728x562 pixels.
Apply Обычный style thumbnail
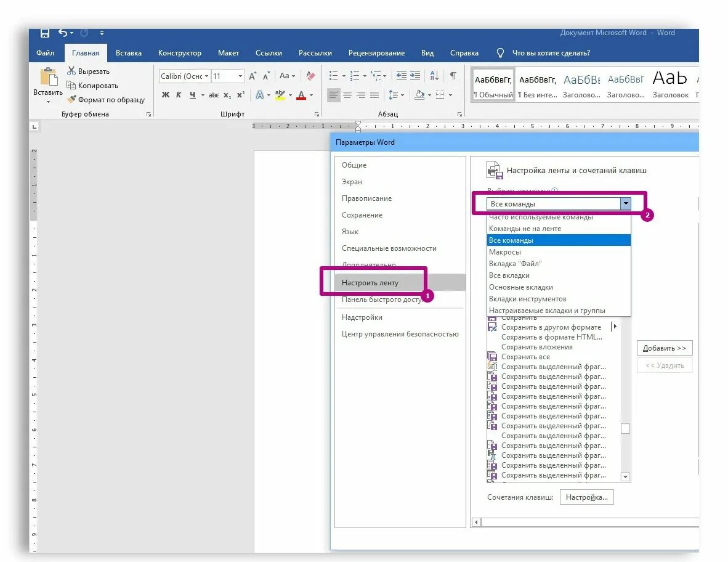[493, 85]
